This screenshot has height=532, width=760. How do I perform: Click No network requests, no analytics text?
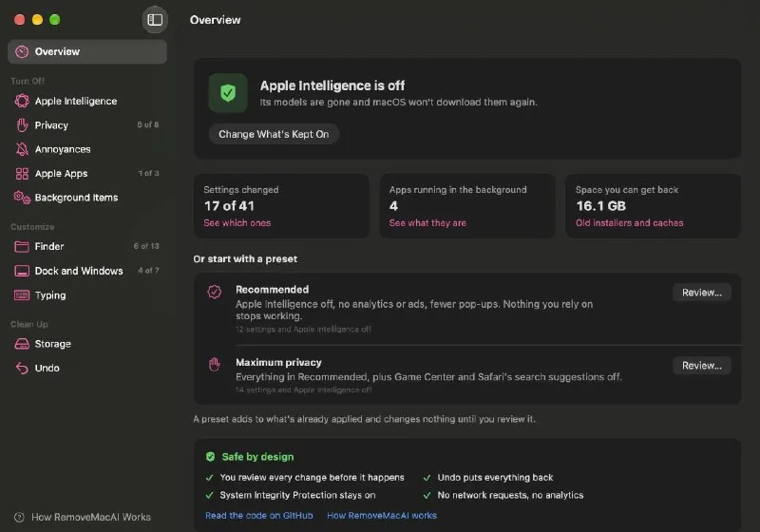510,495
